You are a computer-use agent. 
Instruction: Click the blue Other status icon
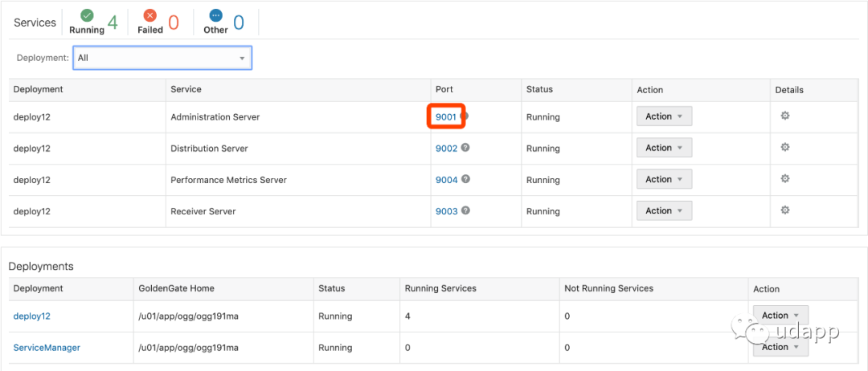(x=216, y=16)
